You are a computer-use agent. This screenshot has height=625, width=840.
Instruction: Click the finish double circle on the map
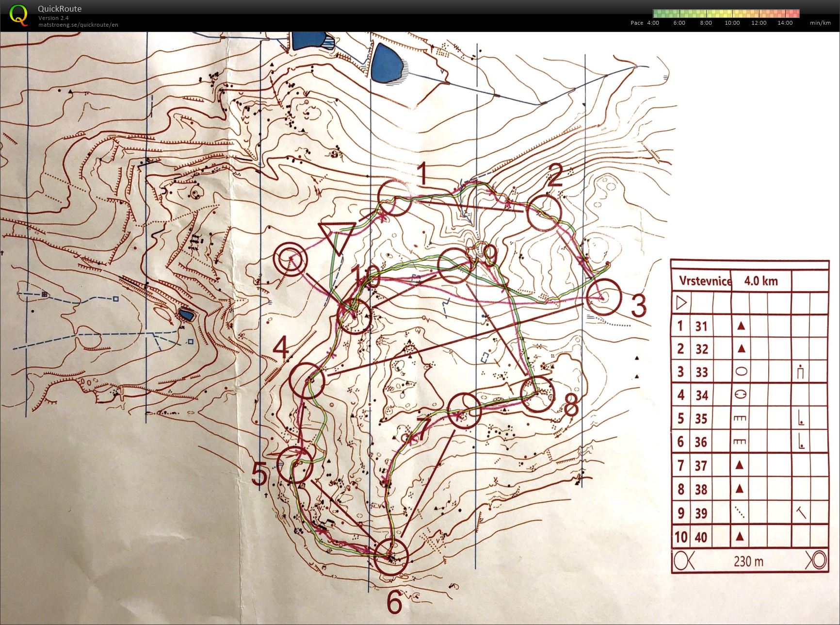[x=290, y=259]
